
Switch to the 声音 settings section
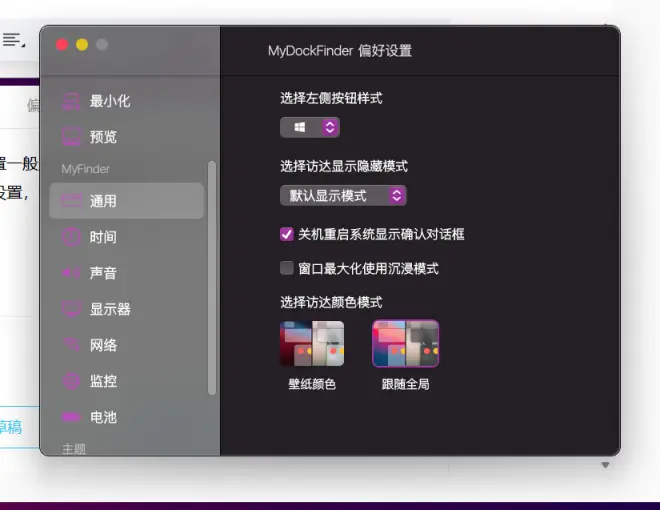coord(126,273)
